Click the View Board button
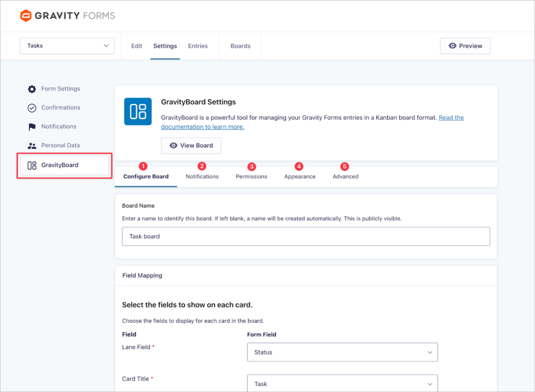The height and width of the screenshot is (392, 535). (191, 146)
